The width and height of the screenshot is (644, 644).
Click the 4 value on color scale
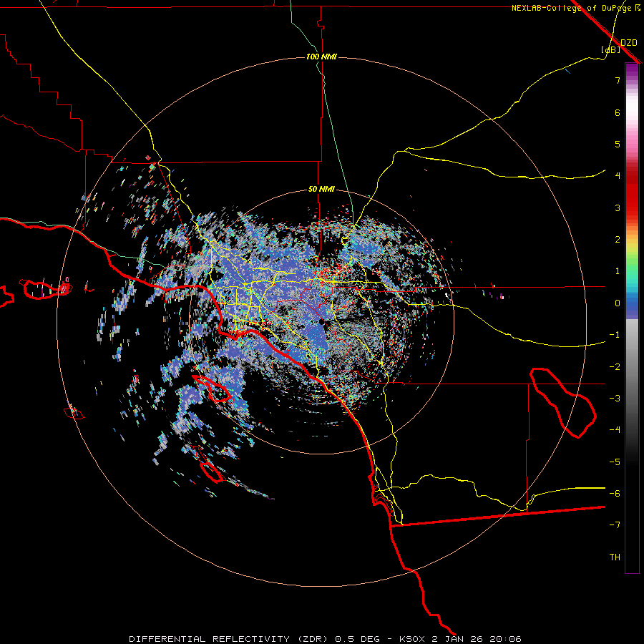point(618,176)
